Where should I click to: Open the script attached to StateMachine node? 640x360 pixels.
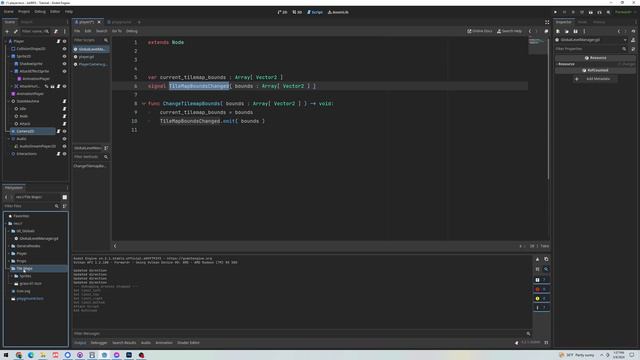[x=64, y=101]
